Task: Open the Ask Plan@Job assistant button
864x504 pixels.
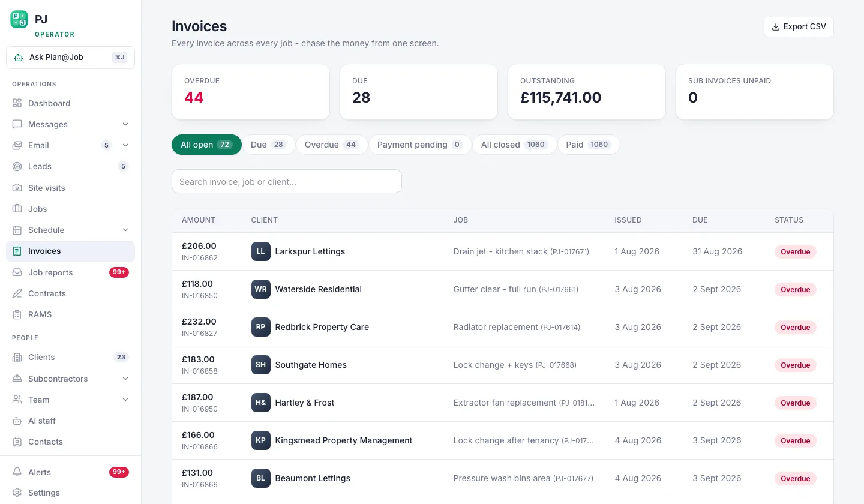Action: [70, 58]
